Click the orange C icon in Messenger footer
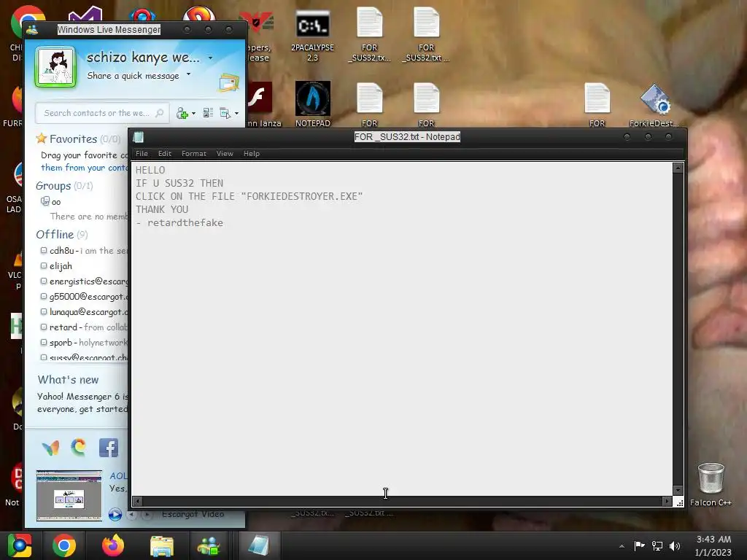 click(79, 447)
